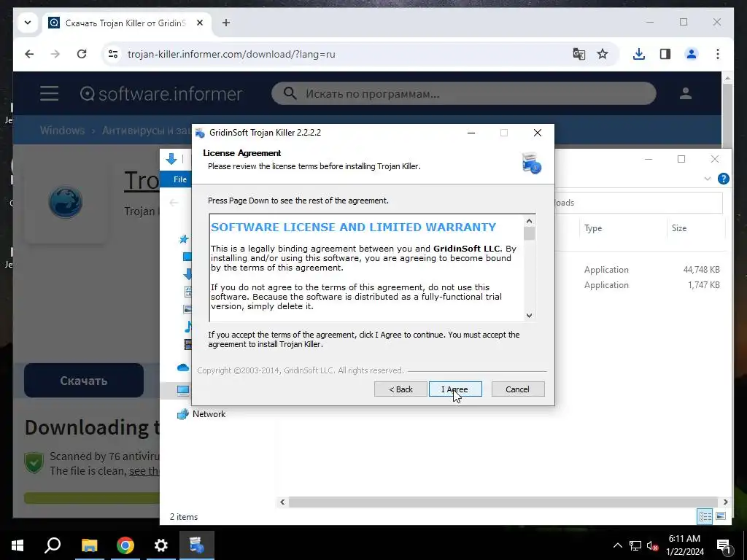Click Explorer horizontal scrollbar right arrow
This screenshot has height=560, width=747.
pyautogui.click(x=725, y=502)
